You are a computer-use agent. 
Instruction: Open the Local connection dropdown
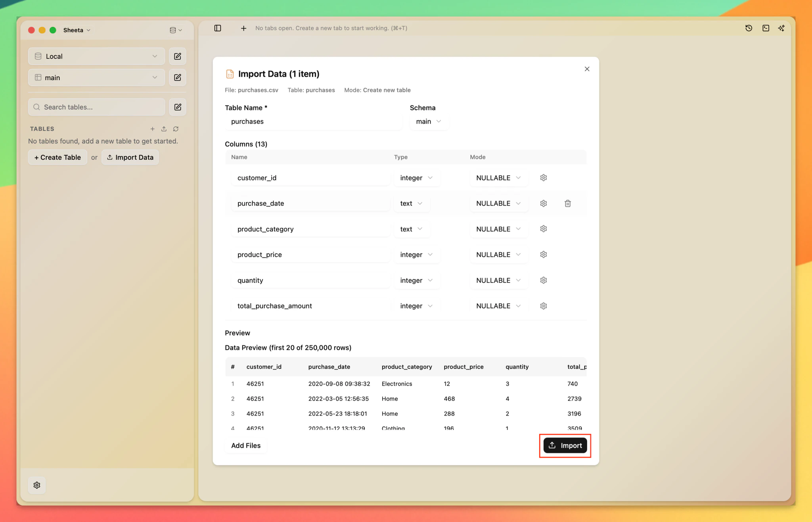(x=96, y=56)
